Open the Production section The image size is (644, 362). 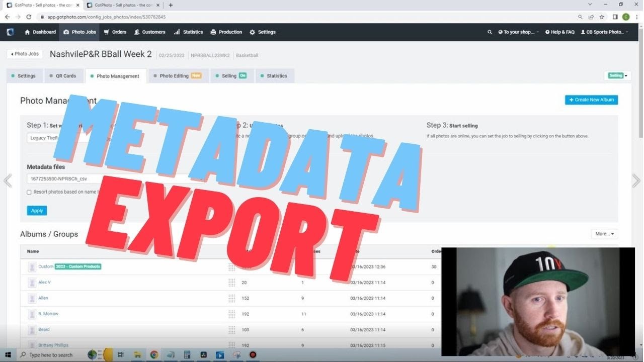pyautogui.click(x=226, y=32)
